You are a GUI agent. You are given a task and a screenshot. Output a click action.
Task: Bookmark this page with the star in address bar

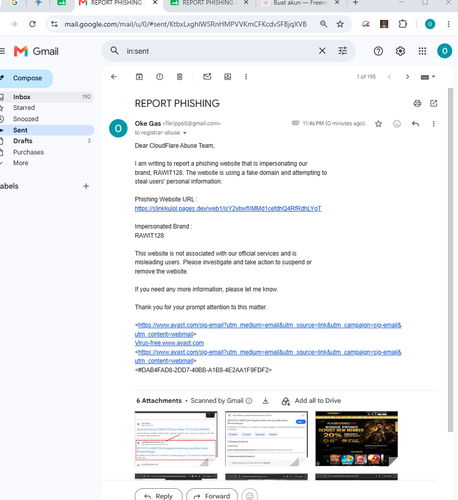click(x=340, y=24)
